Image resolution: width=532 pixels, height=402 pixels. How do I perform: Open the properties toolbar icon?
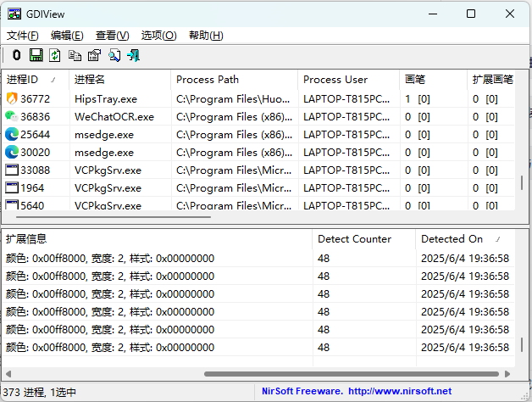pos(94,55)
